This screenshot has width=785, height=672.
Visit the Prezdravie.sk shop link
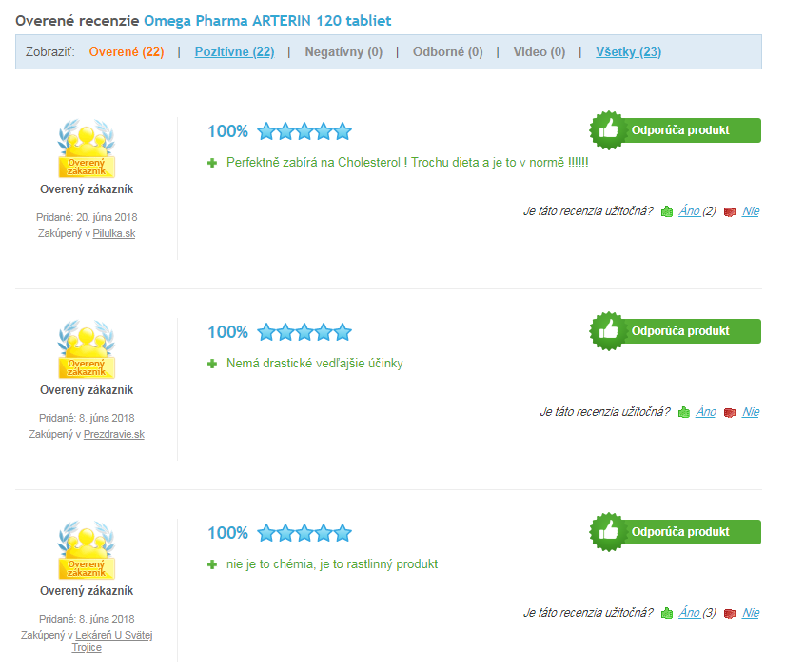point(114,434)
